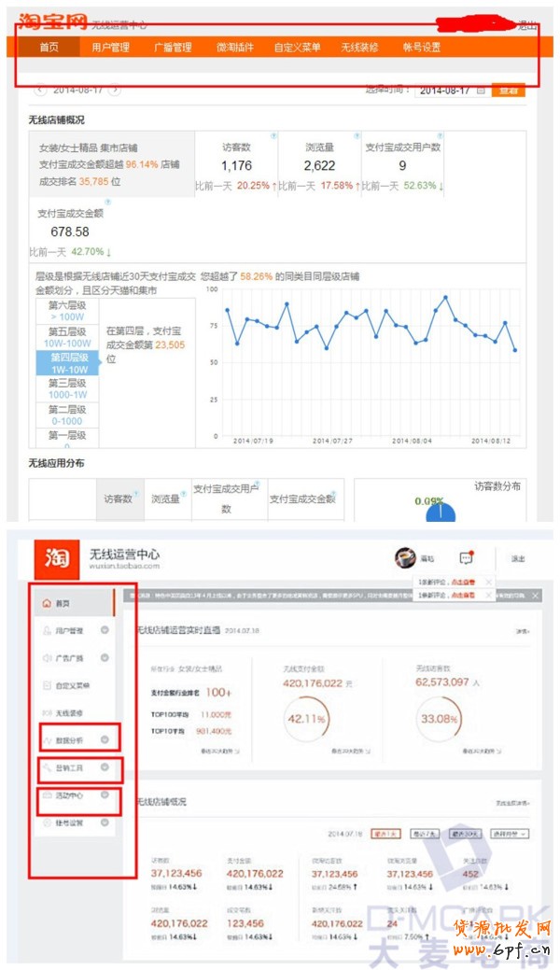Click the user avatar picture

pyautogui.click(x=404, y=557)
